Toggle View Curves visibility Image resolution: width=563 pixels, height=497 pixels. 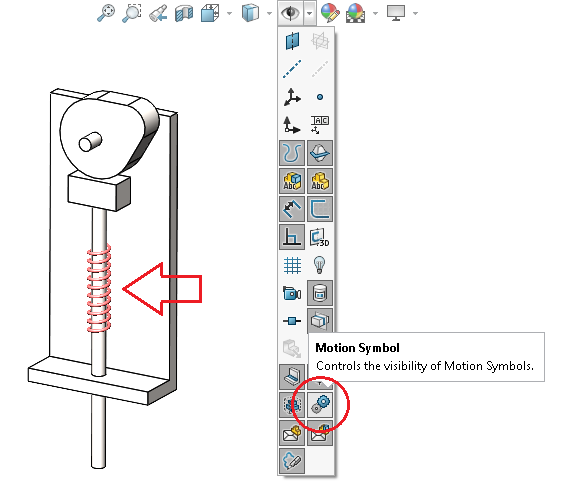click(x=292, y=153)
